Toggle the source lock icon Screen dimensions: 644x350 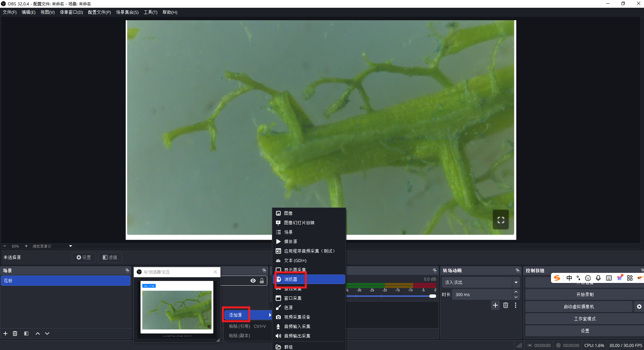click(262, 281)
